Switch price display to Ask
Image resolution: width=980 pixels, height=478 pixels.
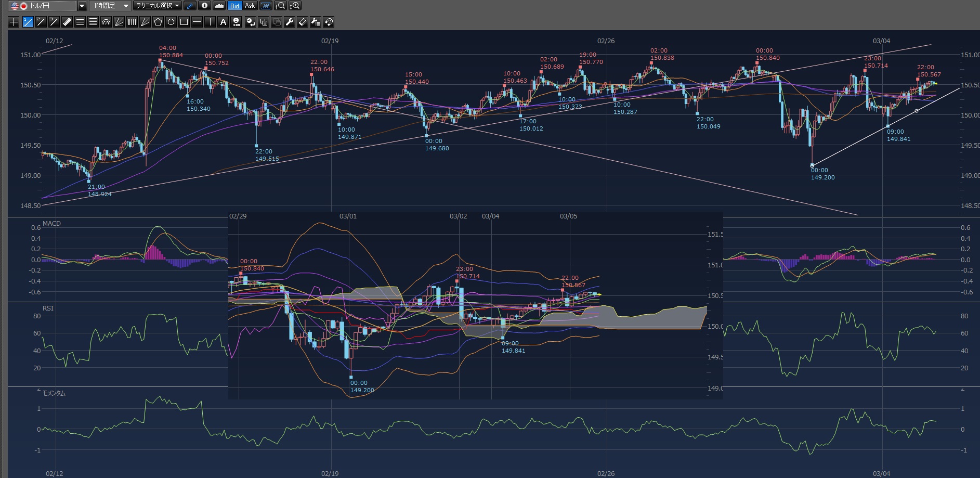point(250,6)
